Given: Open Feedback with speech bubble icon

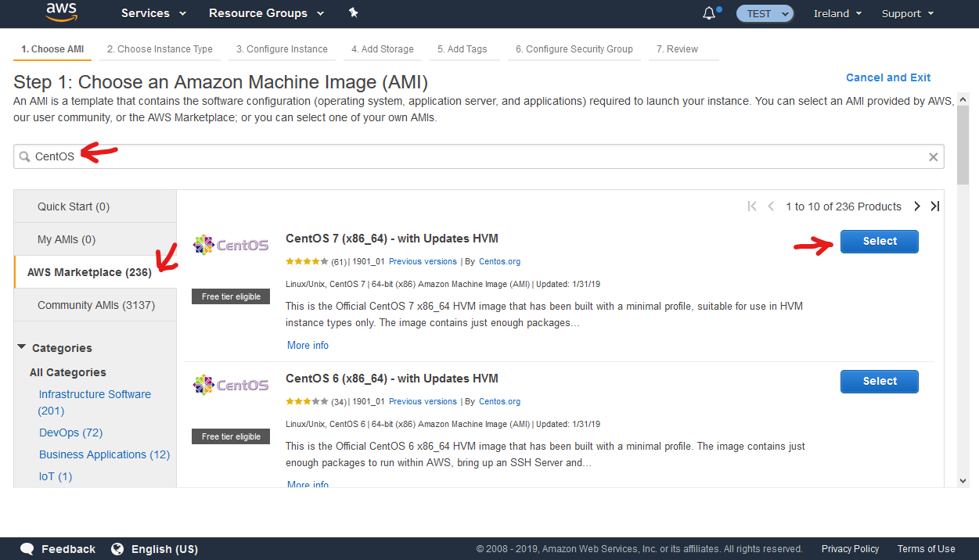Looking at the screenshot, I should click(58, 549).
